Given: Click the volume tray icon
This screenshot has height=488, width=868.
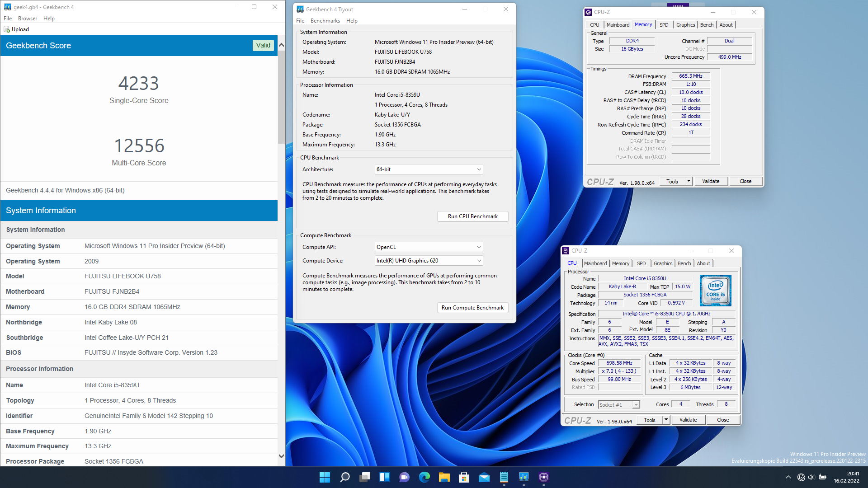Looking at the screenshot, I should point(811,477).
